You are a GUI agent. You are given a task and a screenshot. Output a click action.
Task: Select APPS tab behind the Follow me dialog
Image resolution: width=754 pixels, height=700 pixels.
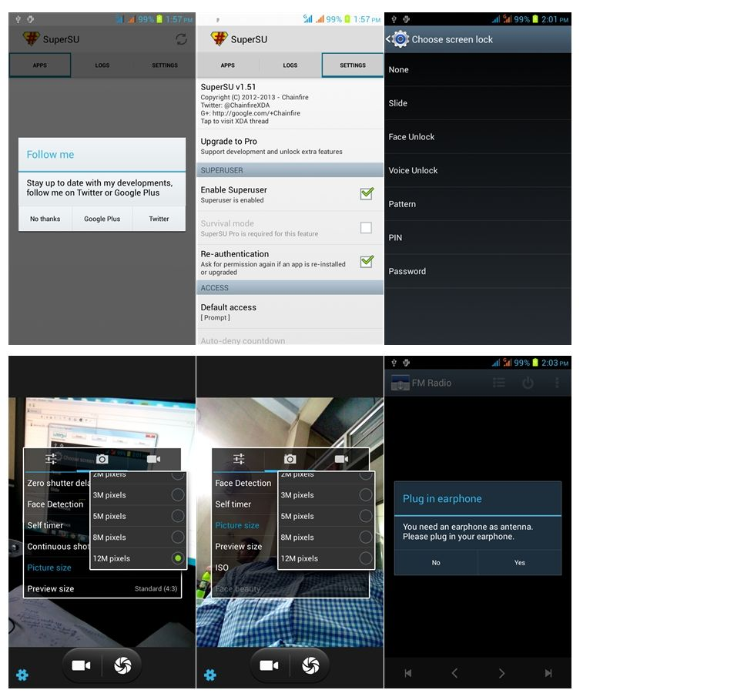40,65
